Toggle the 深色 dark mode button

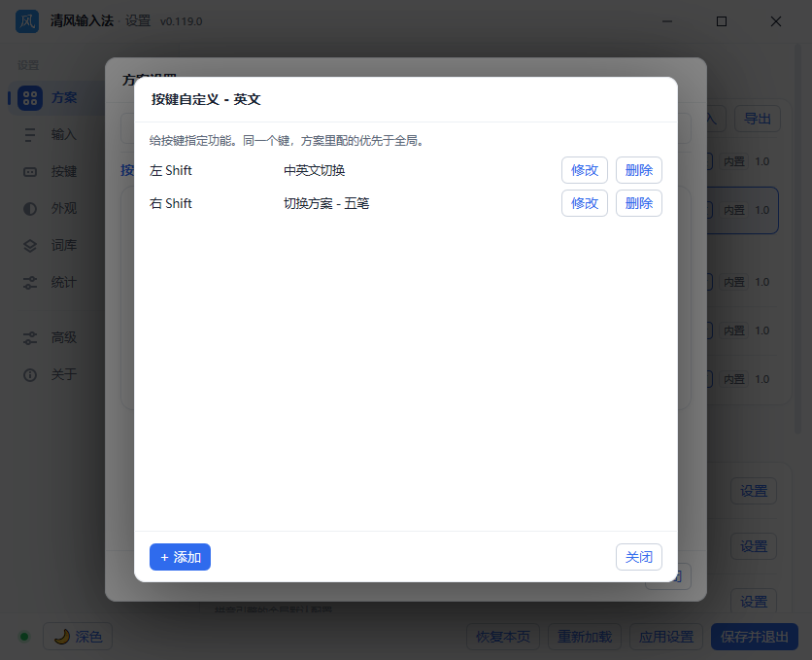point(78,636)
